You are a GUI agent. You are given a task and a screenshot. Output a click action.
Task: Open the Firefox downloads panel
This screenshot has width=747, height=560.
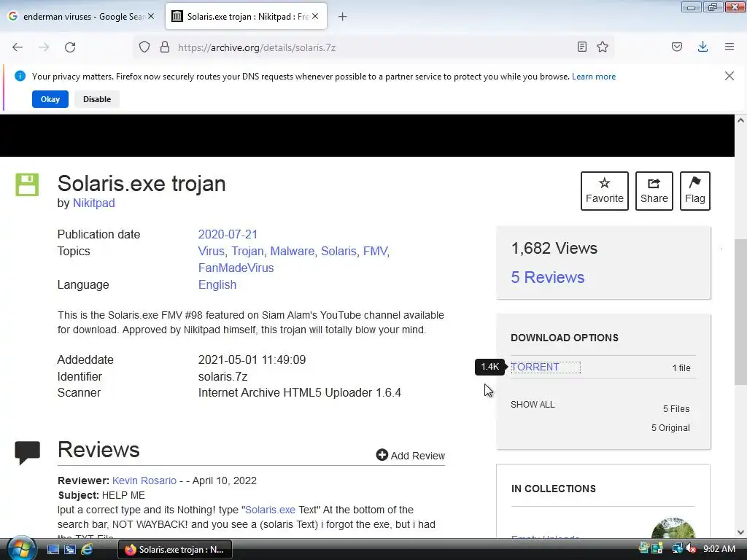pos(703,47)
